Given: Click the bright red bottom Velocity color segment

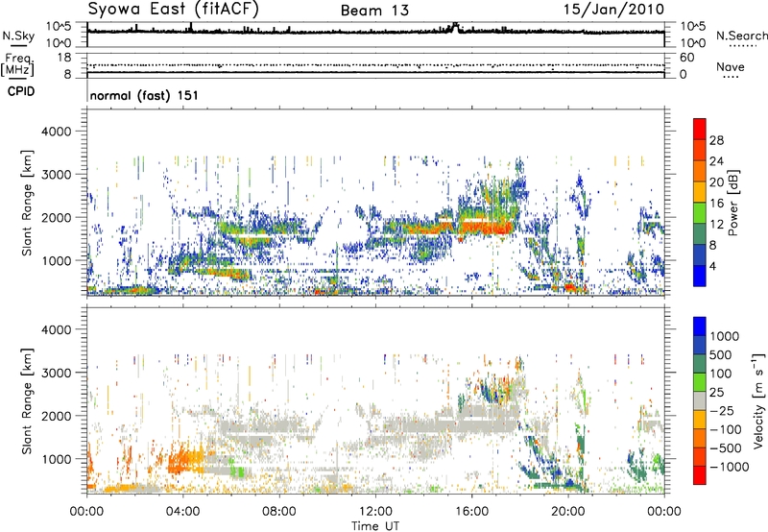Looking at the screenshot, I should coord(700,475).
